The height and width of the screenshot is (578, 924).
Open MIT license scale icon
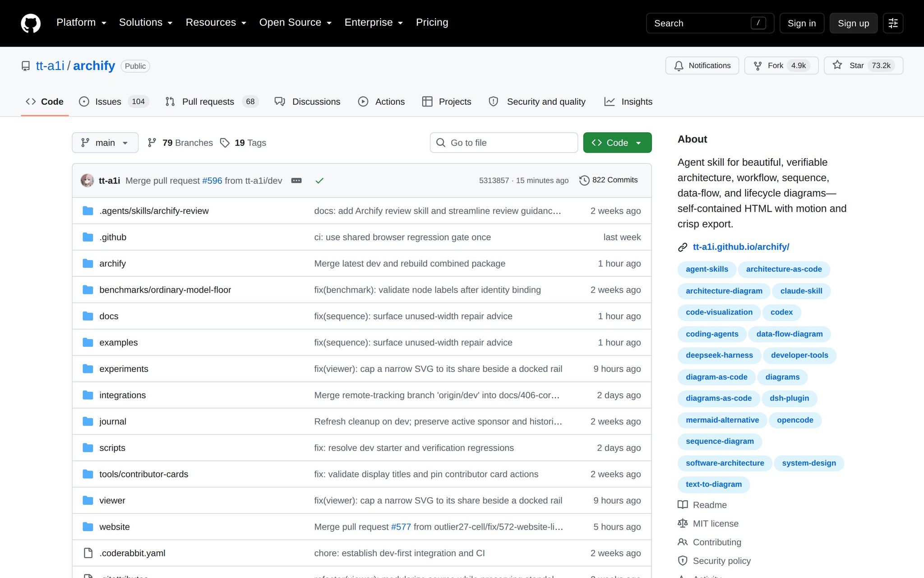pos(683,523)
